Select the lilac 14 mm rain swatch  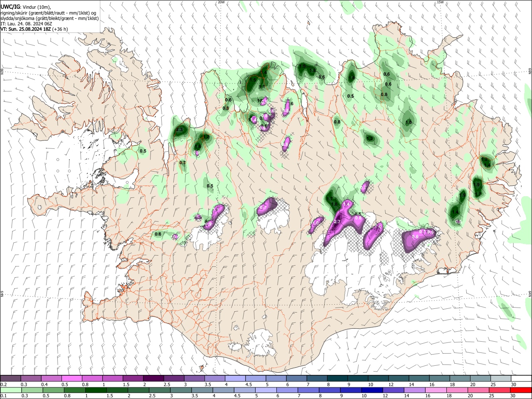click(x=415, y=390)
